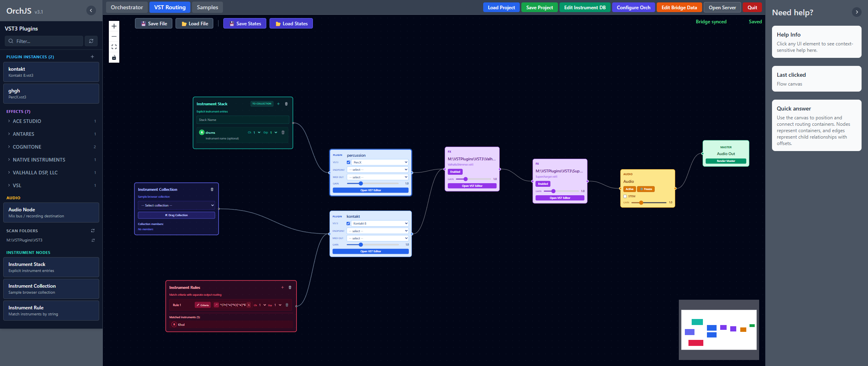Image resolution: width=868 pixels, height=366 pixels.
Task: Switch to the Orchestrator tab
Action: click(x=127, y=7)
